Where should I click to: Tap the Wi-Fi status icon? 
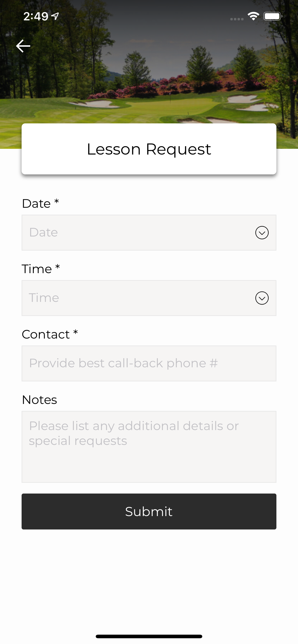253,16
